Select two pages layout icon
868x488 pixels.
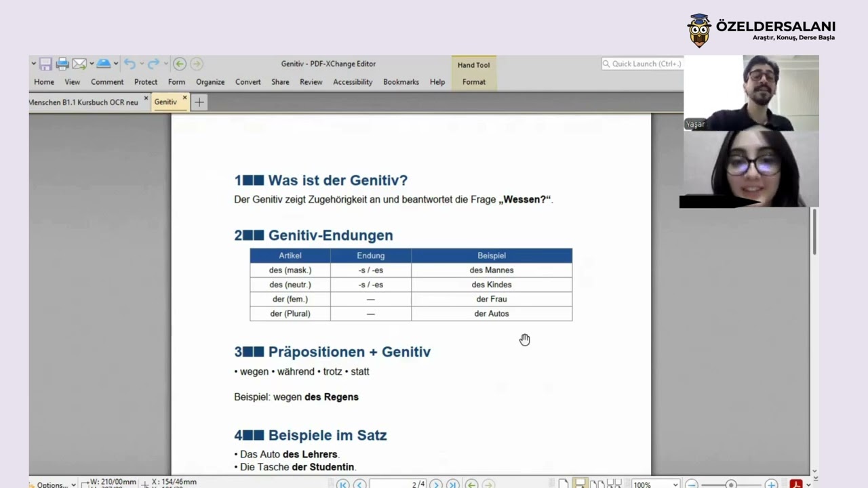(x=597, y=484)
